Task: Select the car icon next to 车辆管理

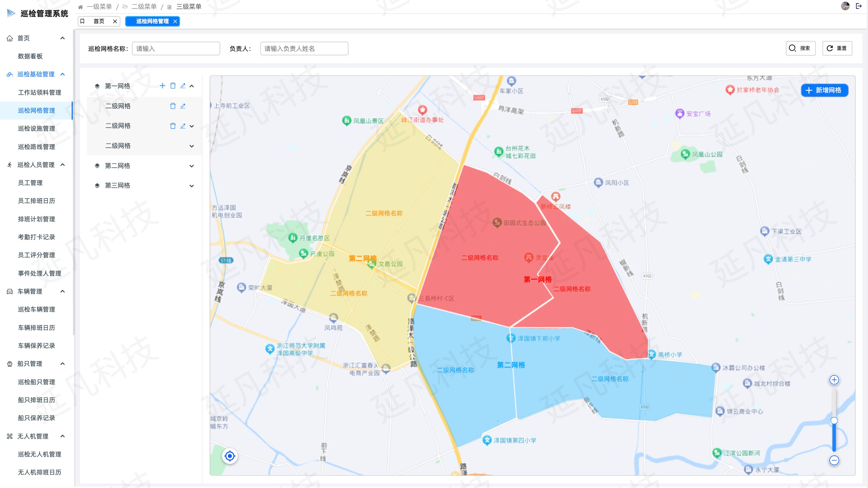Action: pos(9,291)
